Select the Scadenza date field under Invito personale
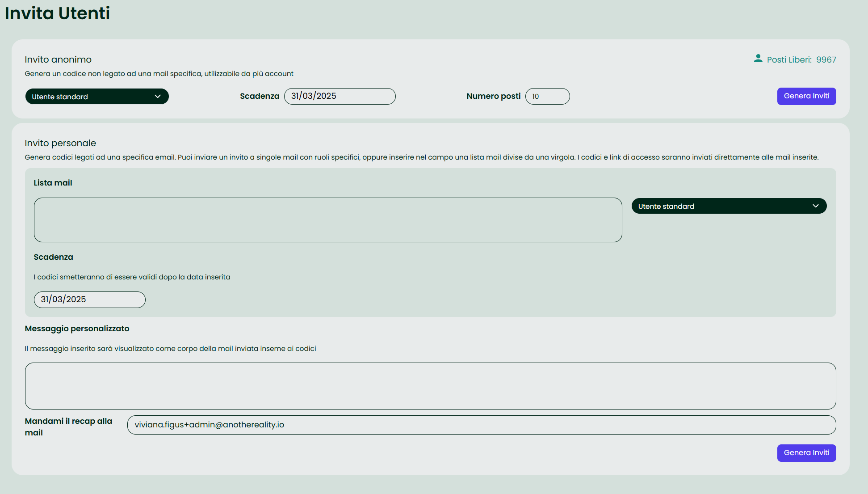This screenshot has height=494, width=868. point(89,300)
